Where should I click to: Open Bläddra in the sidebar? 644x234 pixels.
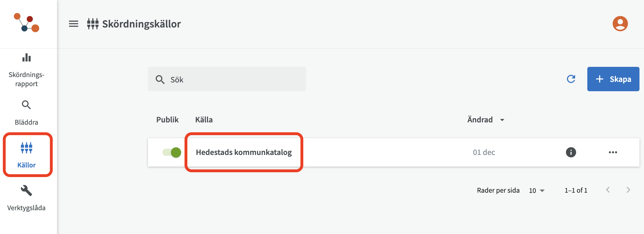[26, 113]
